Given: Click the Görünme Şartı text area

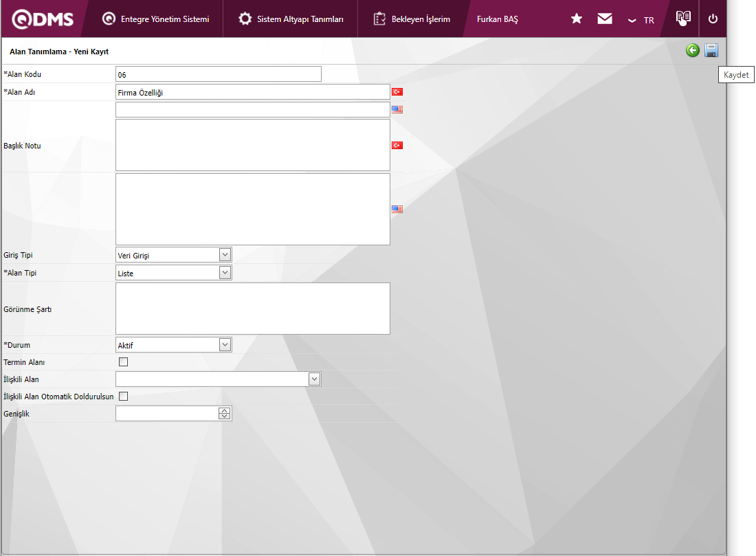Looking at the screenshot, I should tap(253, 309).
